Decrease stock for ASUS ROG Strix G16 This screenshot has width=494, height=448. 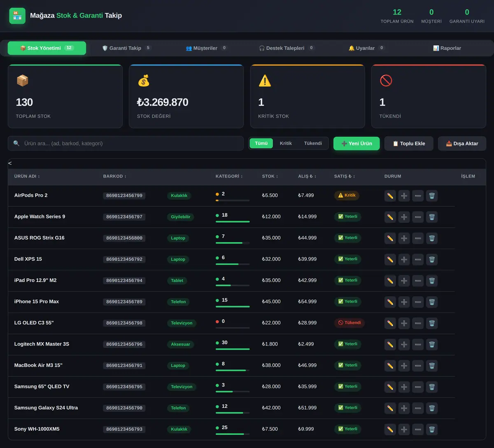418,238
